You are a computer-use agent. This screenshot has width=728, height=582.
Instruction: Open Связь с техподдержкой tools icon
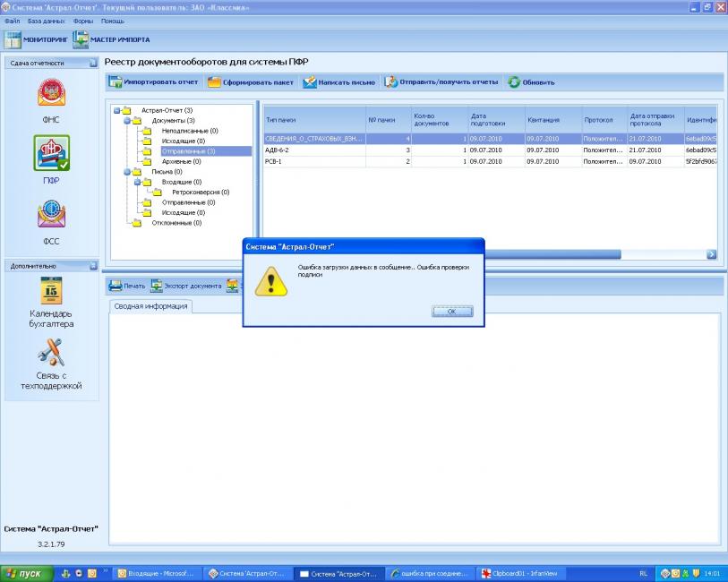(x=51, y=353)
